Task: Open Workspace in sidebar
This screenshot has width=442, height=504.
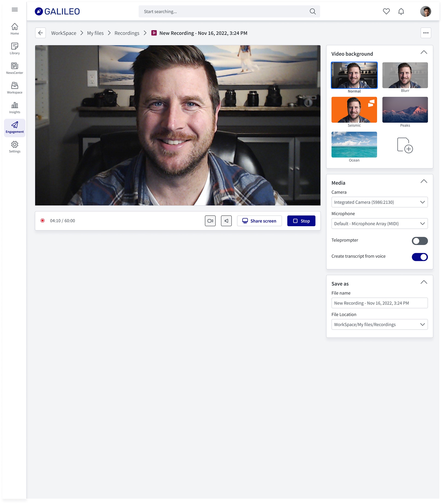Action: (x=15, y=88)
